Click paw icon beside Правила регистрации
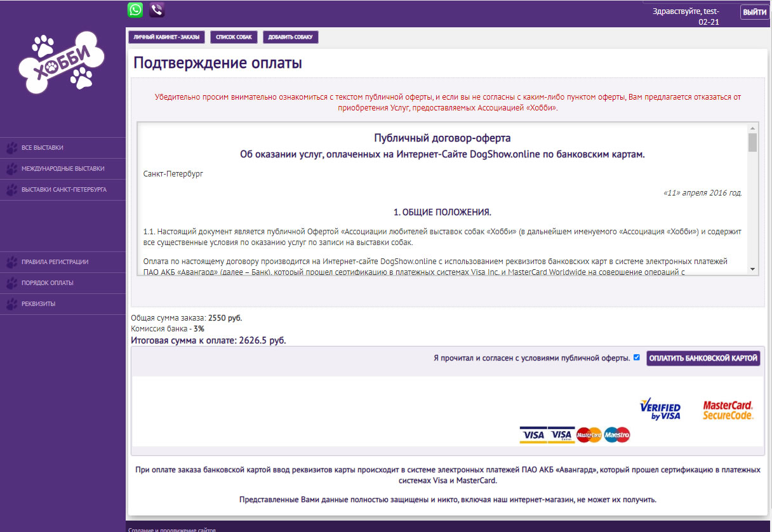772x532 pixels. coord(11,262)
